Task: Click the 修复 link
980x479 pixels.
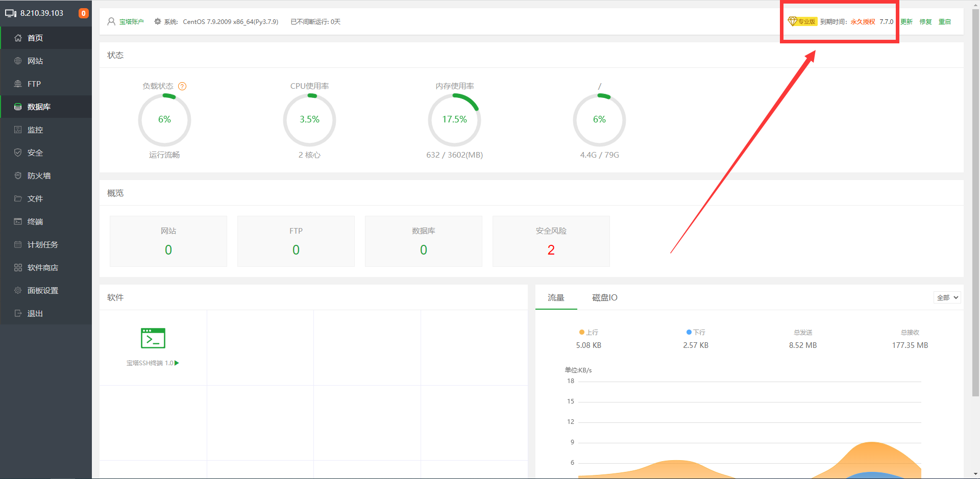Action: (925, 21)
